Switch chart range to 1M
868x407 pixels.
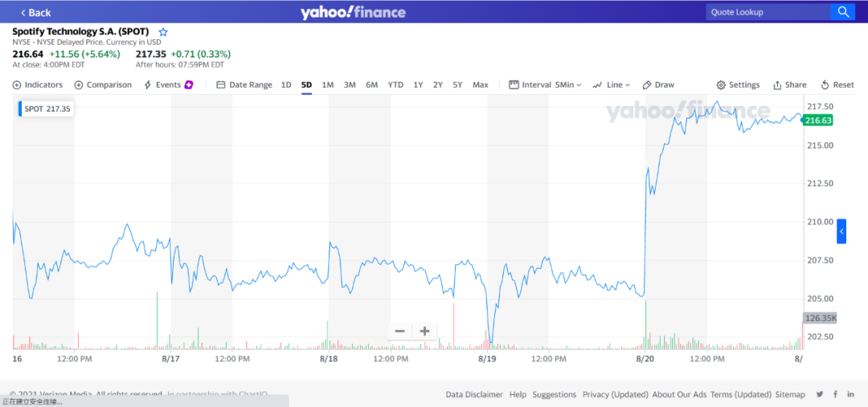pyautogui.click(x=328, y=85)
